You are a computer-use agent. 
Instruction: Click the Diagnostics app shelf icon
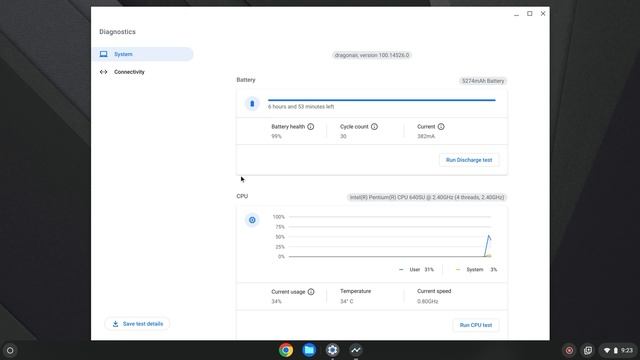pos(356,350)
